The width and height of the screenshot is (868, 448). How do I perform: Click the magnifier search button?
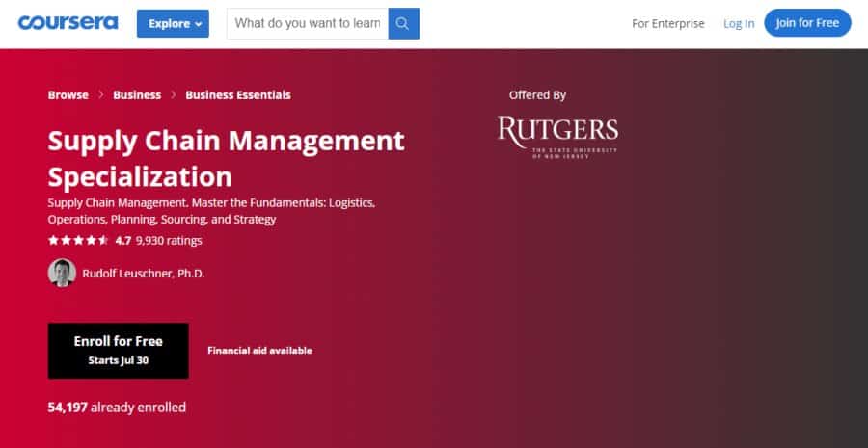point(403,23)
